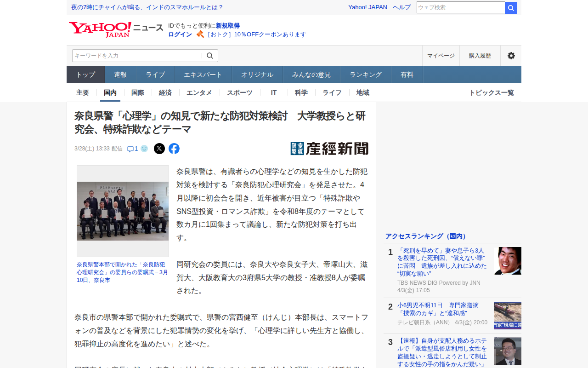Image resolution: width=588 pixels, height=368 pixels.
Task: Open ranking 2 article 小6男児不明11日
Action: point(438,309)
